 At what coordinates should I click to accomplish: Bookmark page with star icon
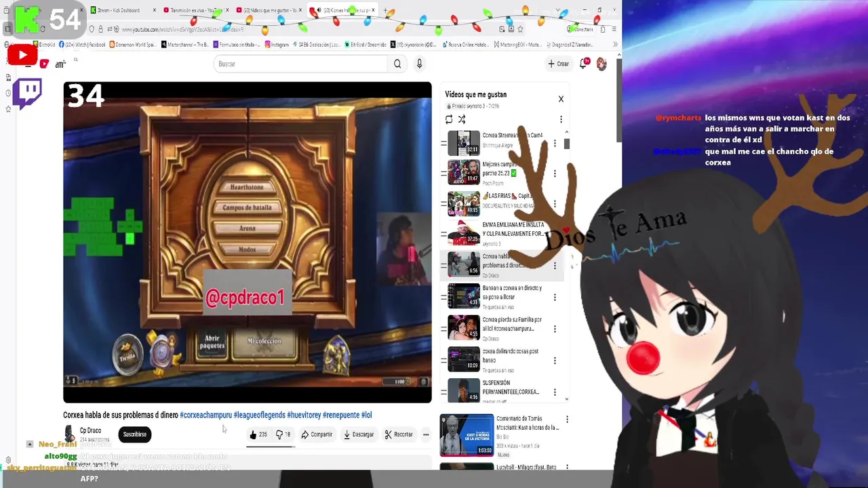pyautogui.click(x=520, y=29)
